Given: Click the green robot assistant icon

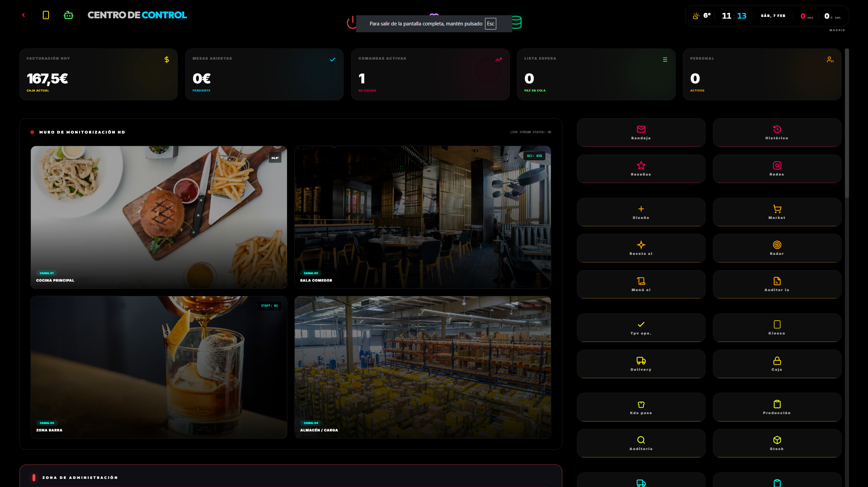Looking at the screenshot, I should click(69, 15).
